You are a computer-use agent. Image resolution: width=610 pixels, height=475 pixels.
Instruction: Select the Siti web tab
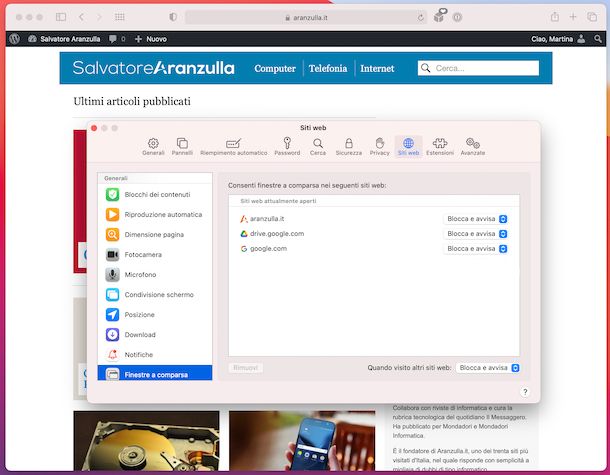point(408,147)
